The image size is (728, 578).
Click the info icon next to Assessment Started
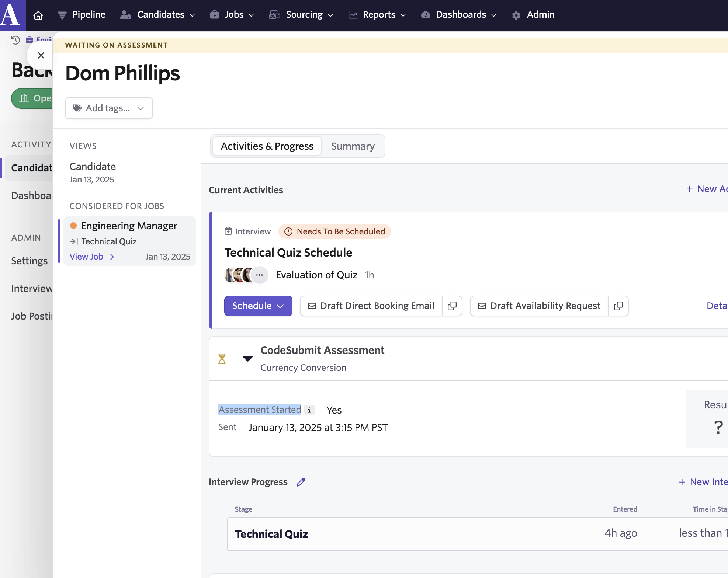point(309,410)
